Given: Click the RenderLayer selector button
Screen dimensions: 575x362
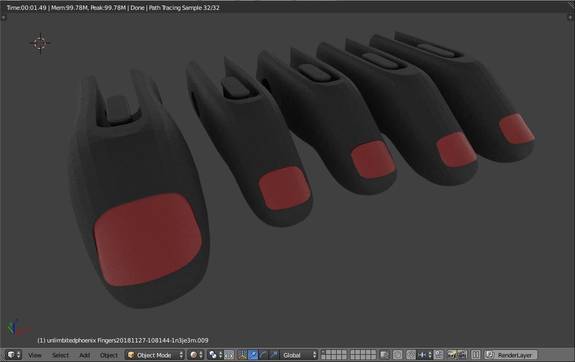Looking at the screenshot, I should tap(511, 355).
